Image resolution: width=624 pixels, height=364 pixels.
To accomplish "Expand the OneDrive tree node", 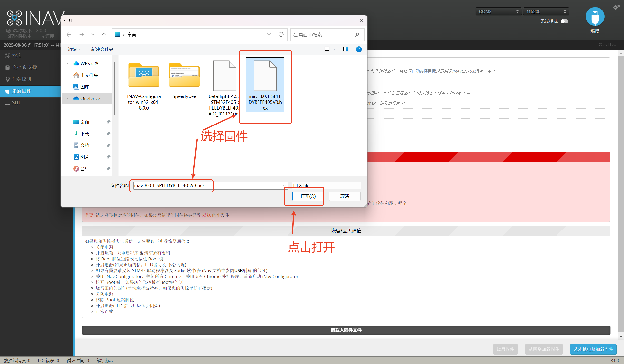I will click(67, 98).
